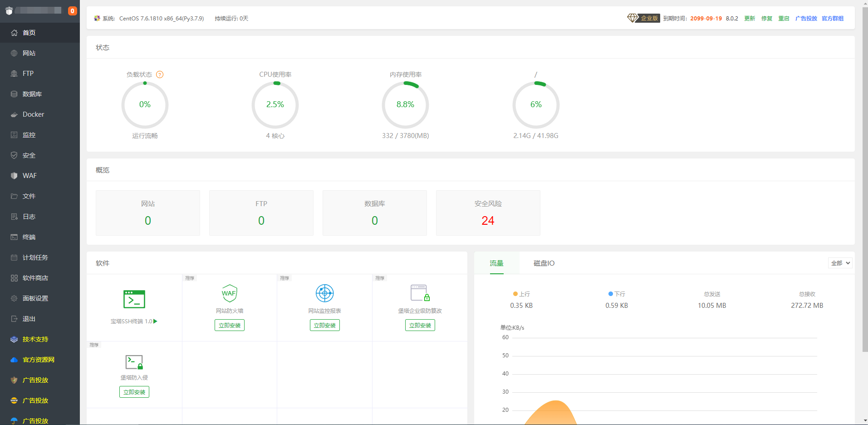The image size is (868, 425).
Task: Open the 首页 home icon in sidebar
Action: [14, 33]
